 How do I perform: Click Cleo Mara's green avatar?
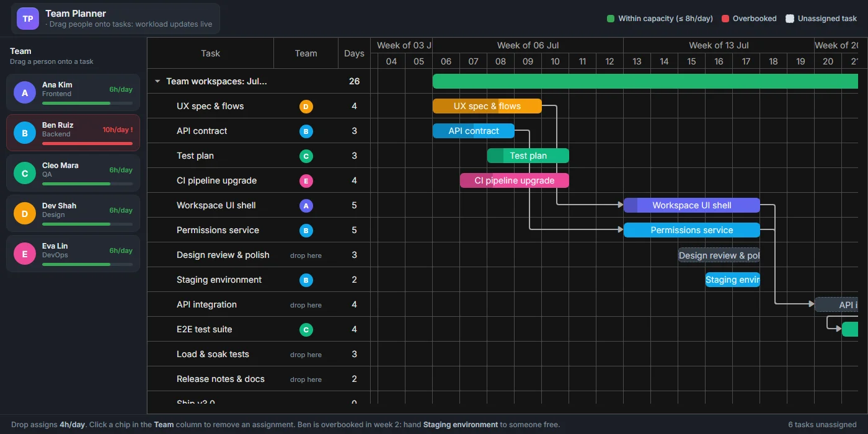tap(25, 173)
